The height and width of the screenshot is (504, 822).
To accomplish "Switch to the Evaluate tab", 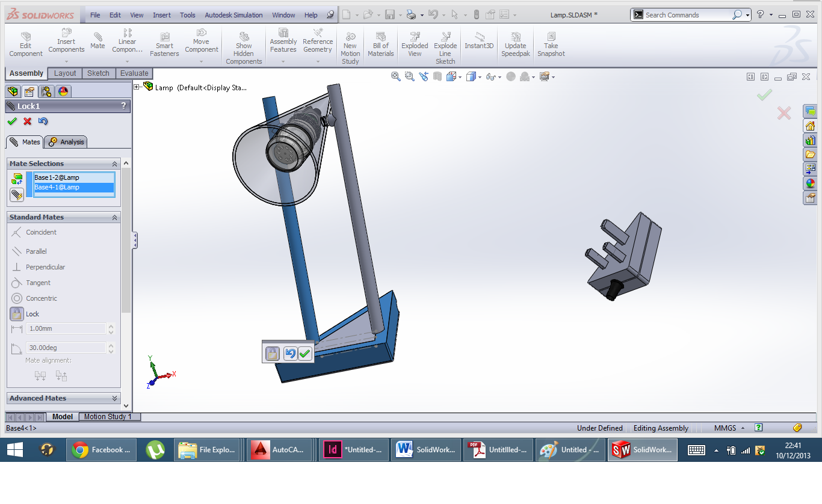I will [134, 73].
